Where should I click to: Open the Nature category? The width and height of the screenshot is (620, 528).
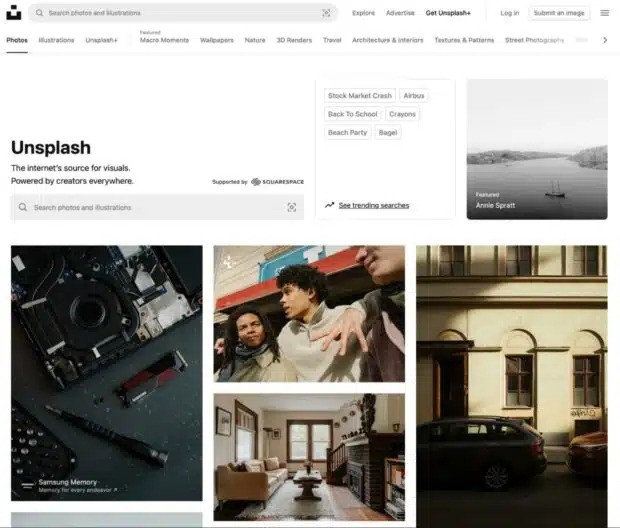(255, 40)
